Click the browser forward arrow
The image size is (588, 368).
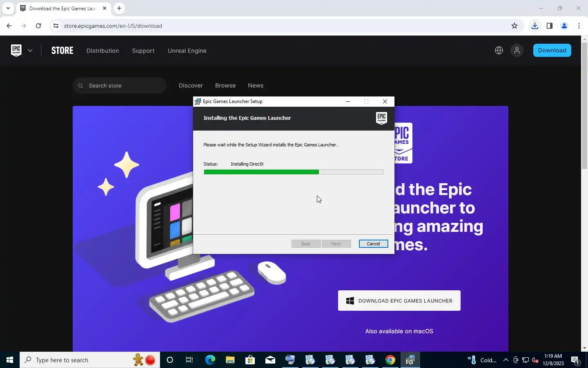(24, 26)
